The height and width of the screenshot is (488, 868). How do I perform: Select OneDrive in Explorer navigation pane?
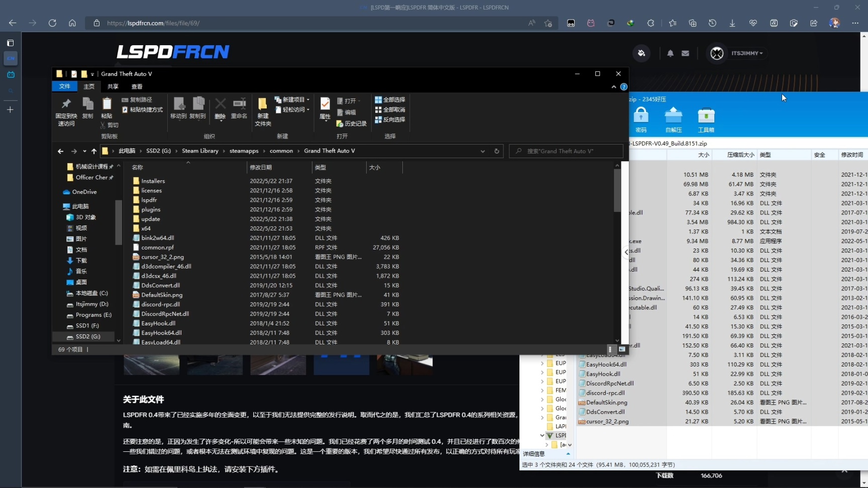click(84, 192)
